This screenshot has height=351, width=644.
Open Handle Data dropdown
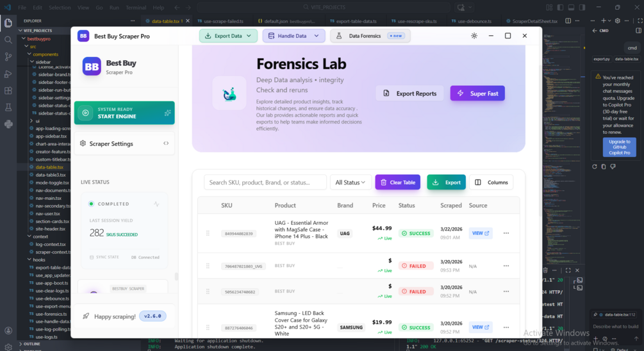point(293,36)
